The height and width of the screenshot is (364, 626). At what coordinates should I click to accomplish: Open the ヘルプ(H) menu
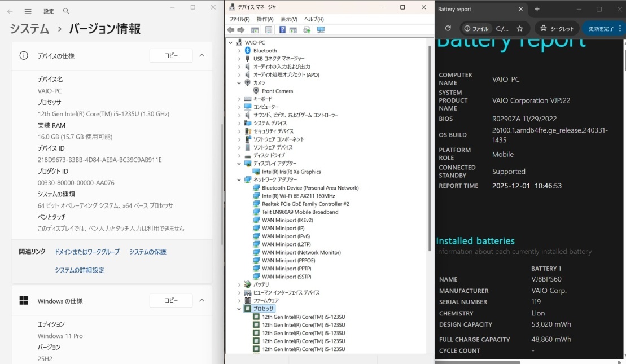[314, 19]
